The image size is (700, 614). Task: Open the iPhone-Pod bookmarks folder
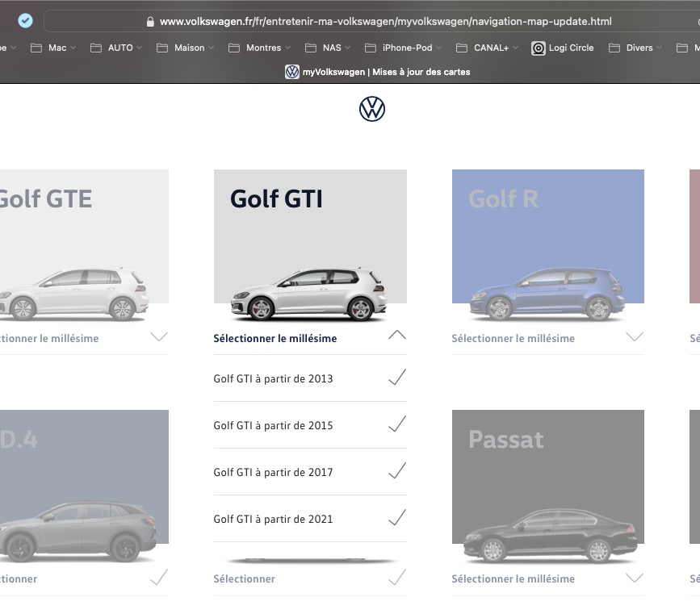pos(403,48)
